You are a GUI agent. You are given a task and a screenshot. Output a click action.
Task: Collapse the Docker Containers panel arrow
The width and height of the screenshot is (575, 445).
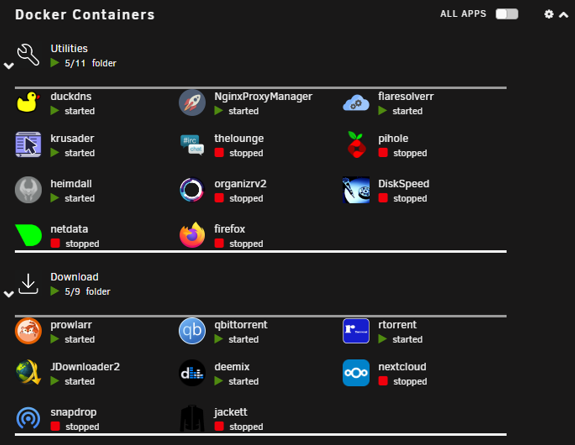pos(564,15)
